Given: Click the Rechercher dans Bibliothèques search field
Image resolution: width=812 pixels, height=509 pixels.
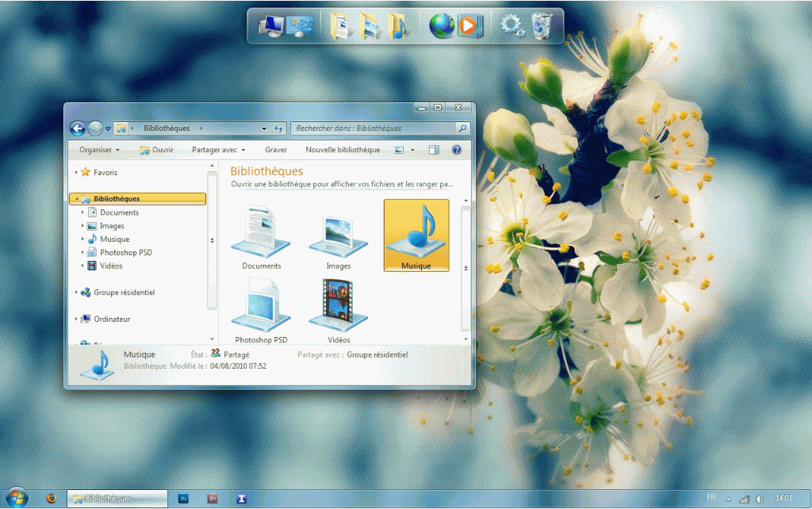Looking at the screenshot, I should click(374, 128).
